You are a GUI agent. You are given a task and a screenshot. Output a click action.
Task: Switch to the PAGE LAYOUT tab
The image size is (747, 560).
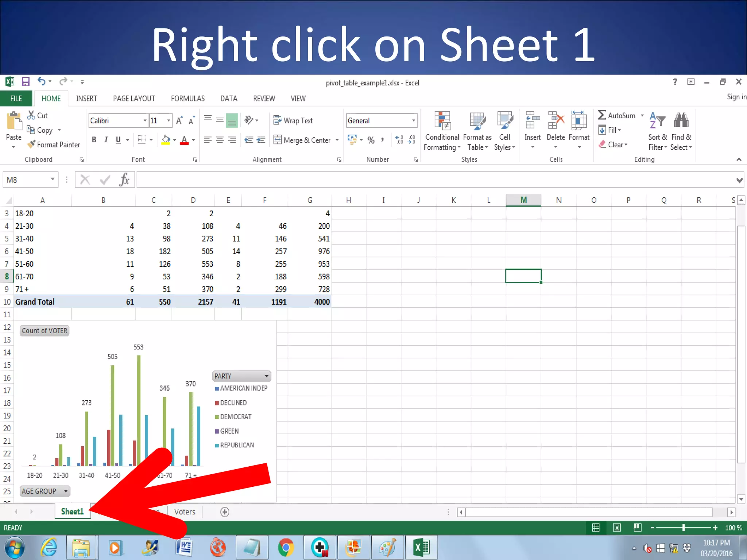[x=134, y=98]
